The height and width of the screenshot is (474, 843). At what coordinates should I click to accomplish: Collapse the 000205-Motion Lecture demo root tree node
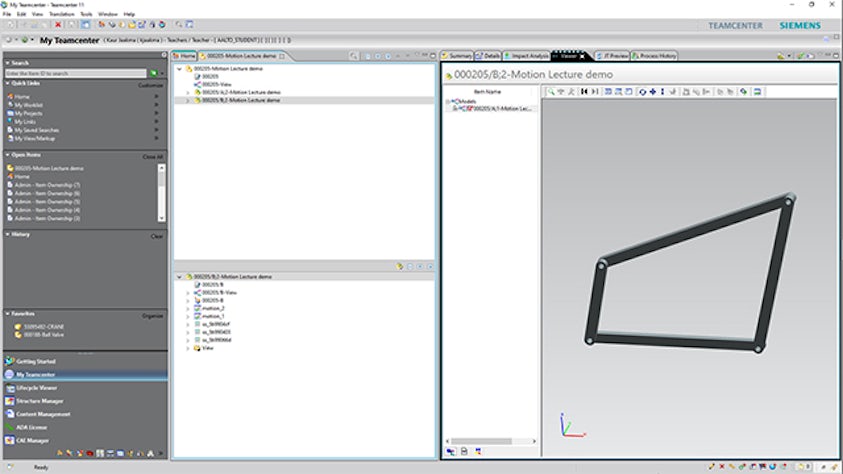click(x=180, y=69)
